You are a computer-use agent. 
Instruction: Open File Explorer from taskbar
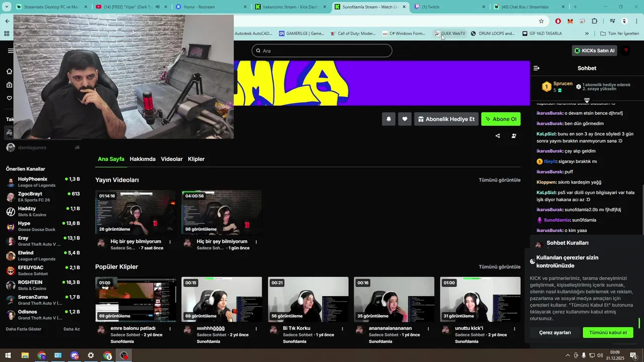[x=25, y=355]
